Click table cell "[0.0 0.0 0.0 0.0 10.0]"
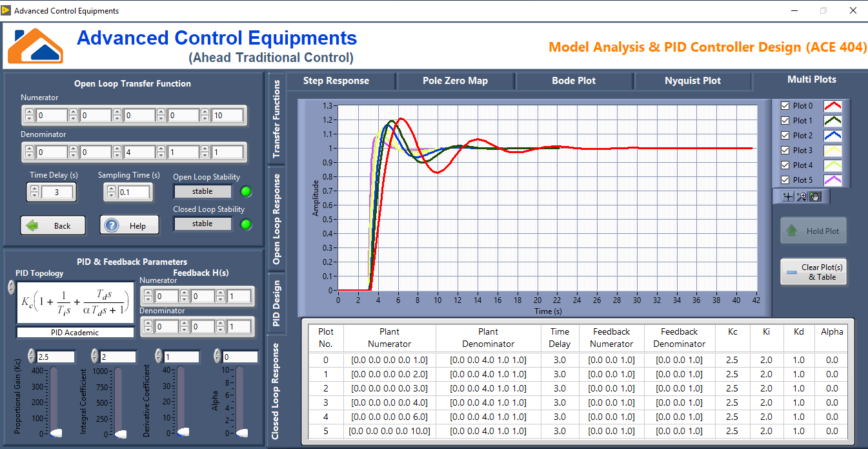 click(x=389, y=431)
